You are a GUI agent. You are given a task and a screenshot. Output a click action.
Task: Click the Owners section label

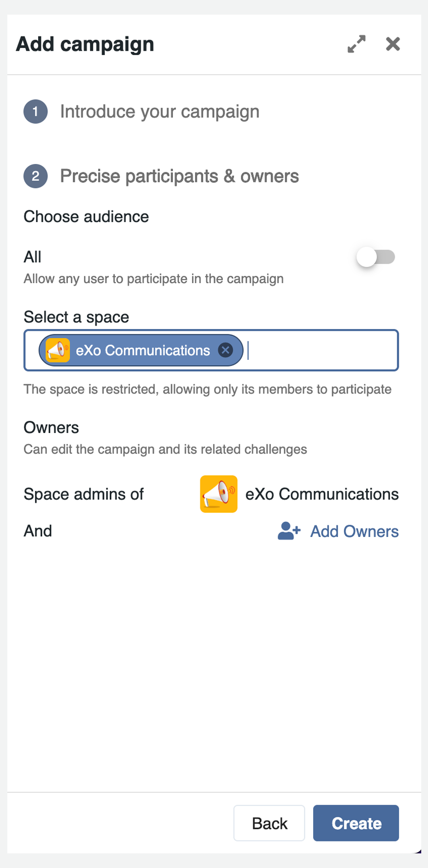click(x=51, y=428)
